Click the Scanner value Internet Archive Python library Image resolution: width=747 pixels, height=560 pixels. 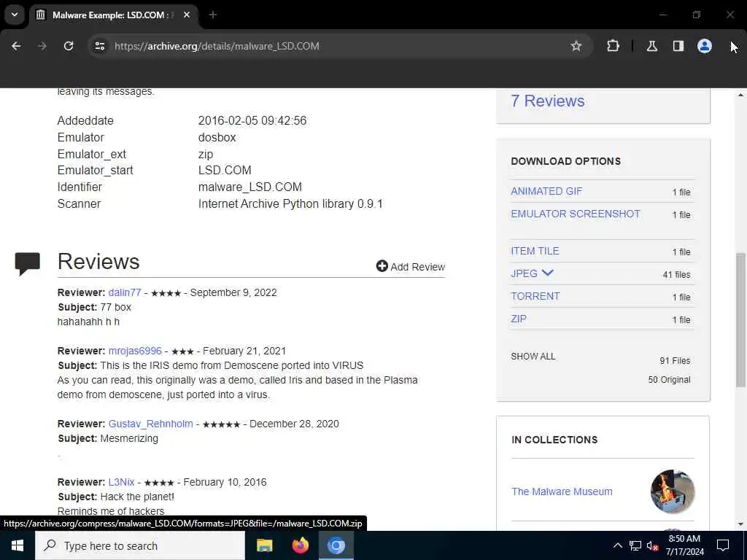[x=290, y=204]
